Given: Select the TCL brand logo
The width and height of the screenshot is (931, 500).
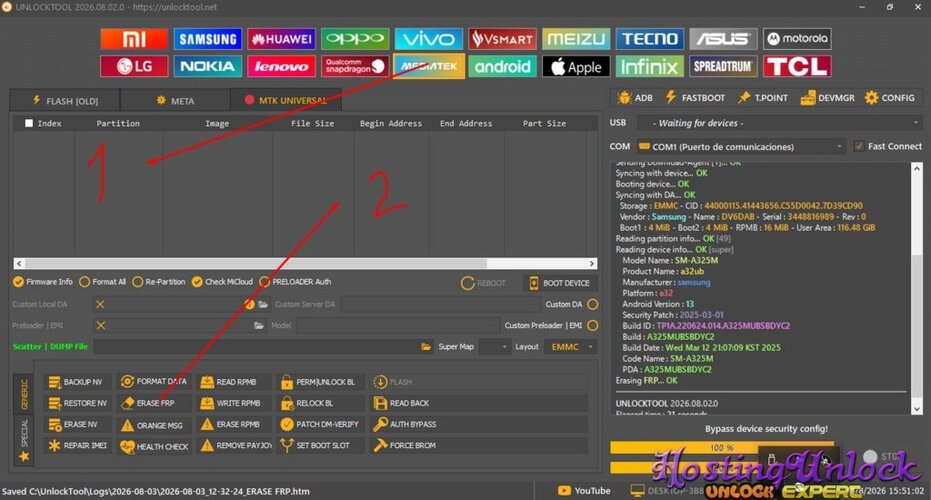Looking at the screenshot, I should tap(797, 67).
